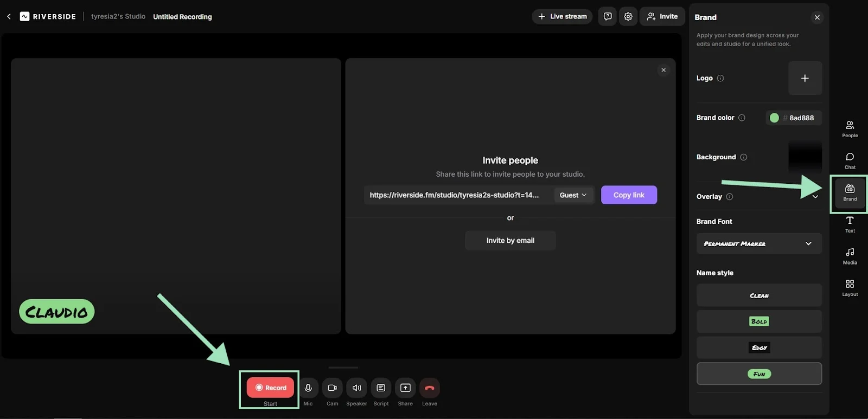Click the handle above the toolbar
Viewport: 868px width, 419px height.
point(343,368)
